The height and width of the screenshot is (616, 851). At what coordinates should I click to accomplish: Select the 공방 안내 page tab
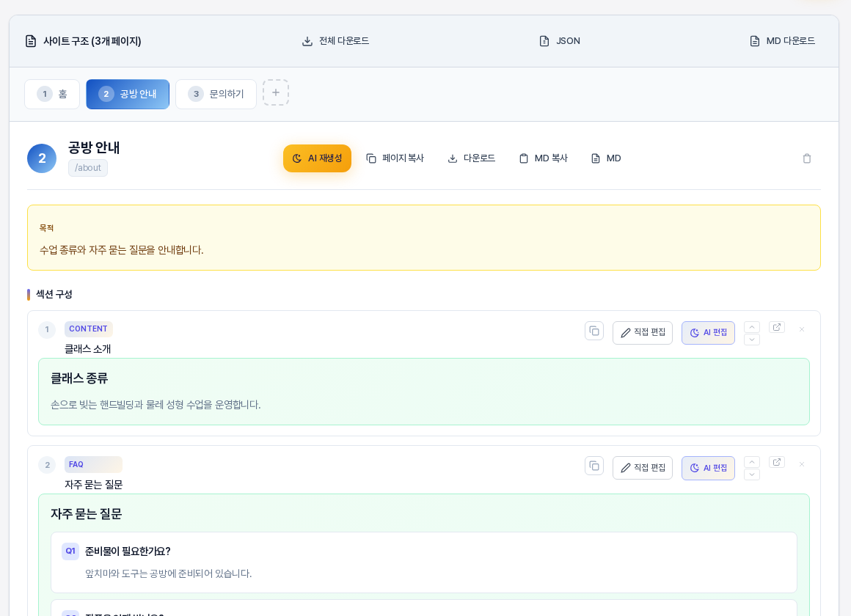click(x=128, y=94)
